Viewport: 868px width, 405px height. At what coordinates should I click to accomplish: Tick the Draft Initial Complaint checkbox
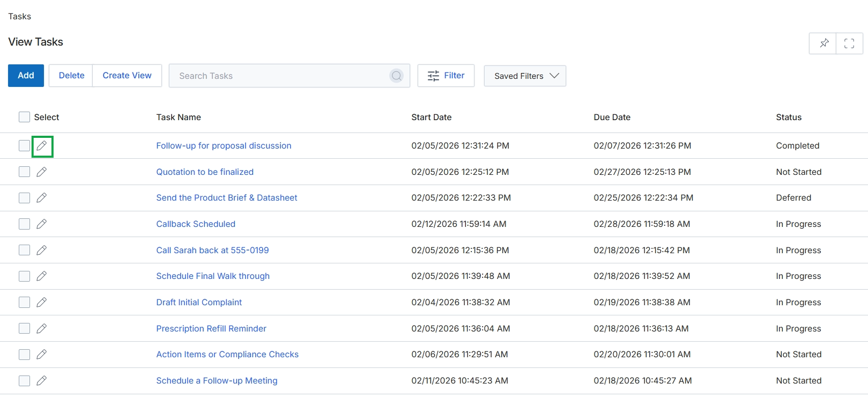(24, 302)
